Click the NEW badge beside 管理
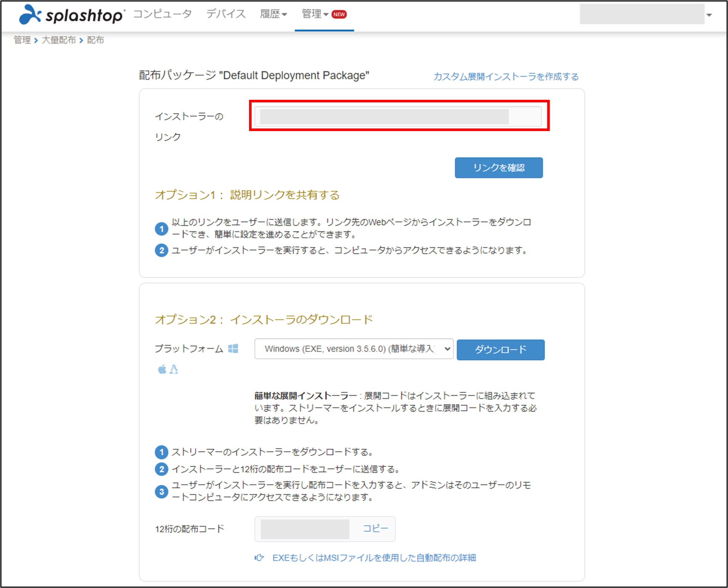The image size is (728, 588). coord(339,14)
